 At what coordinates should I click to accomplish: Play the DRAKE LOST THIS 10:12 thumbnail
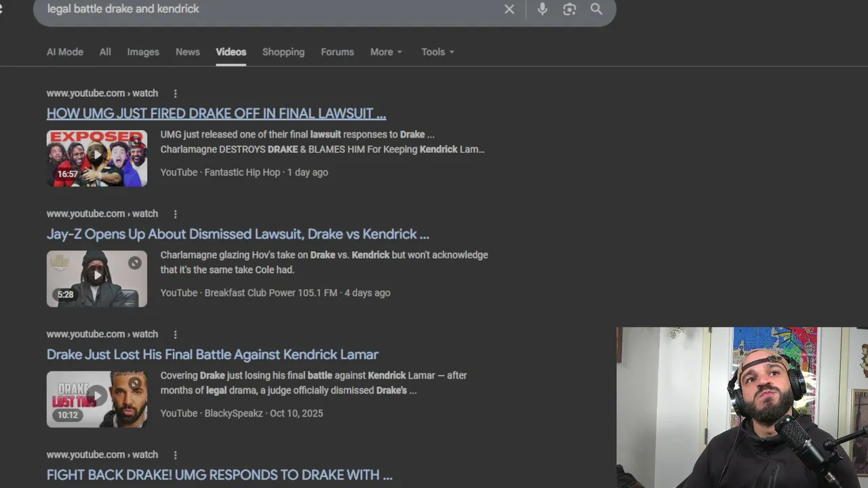pos(97,399)
